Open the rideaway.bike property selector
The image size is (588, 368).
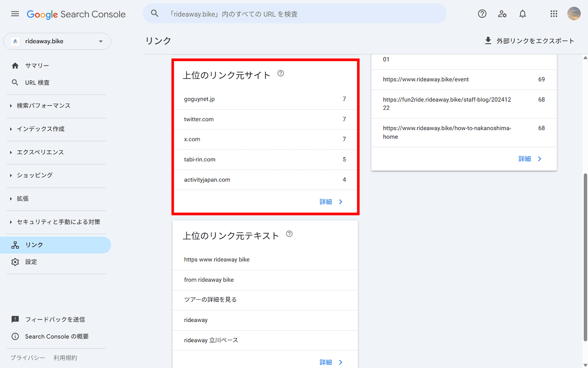point(57,41)
